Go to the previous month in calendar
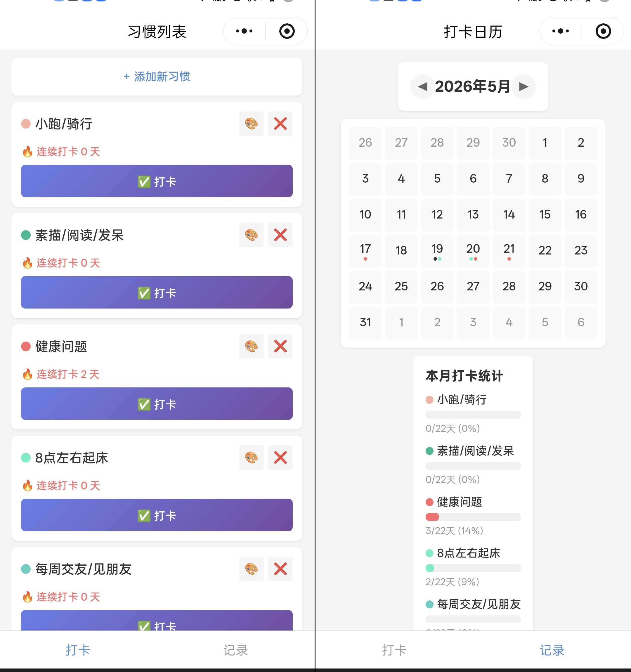631x672 pixels. [422, 86]
